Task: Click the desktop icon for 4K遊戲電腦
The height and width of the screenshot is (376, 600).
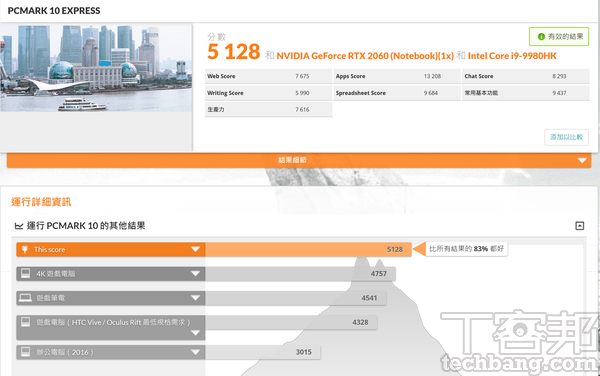Action: (x=26, y=273)
